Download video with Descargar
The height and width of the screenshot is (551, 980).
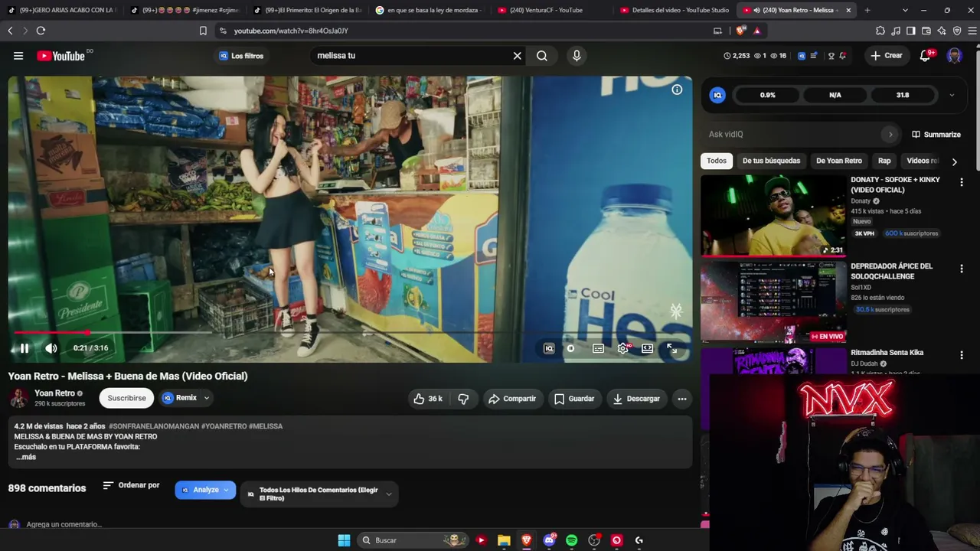(636, 399)
